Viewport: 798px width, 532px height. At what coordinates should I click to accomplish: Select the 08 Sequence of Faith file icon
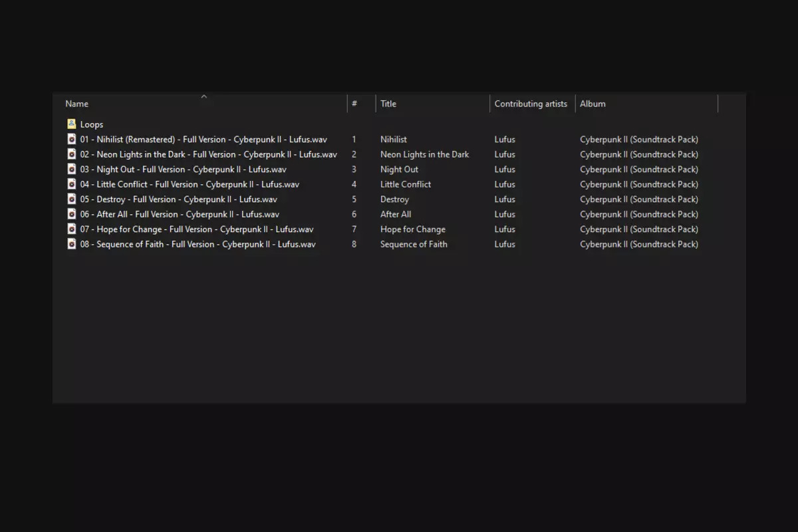[x=72, y=244]
